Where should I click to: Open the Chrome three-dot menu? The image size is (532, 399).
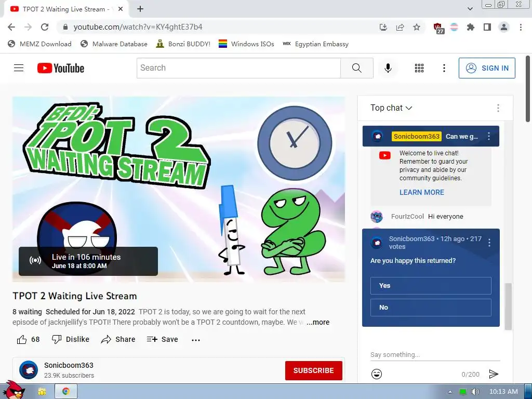coord(521,27)
